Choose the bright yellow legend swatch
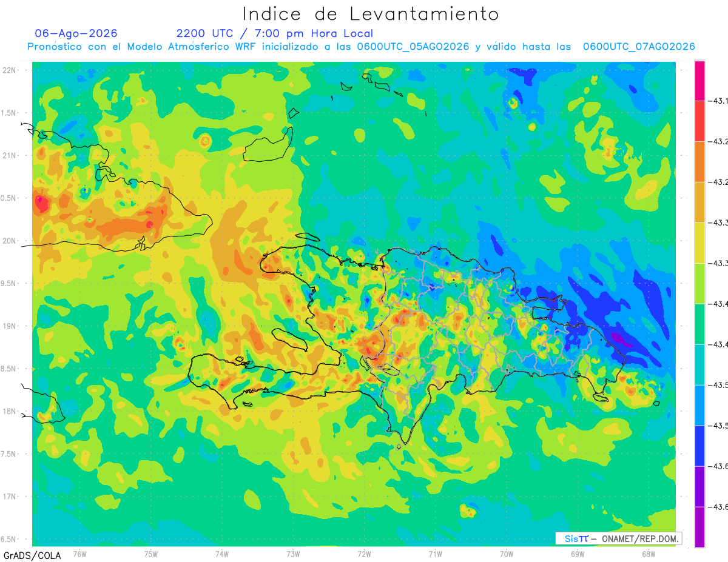 point(699,243)
